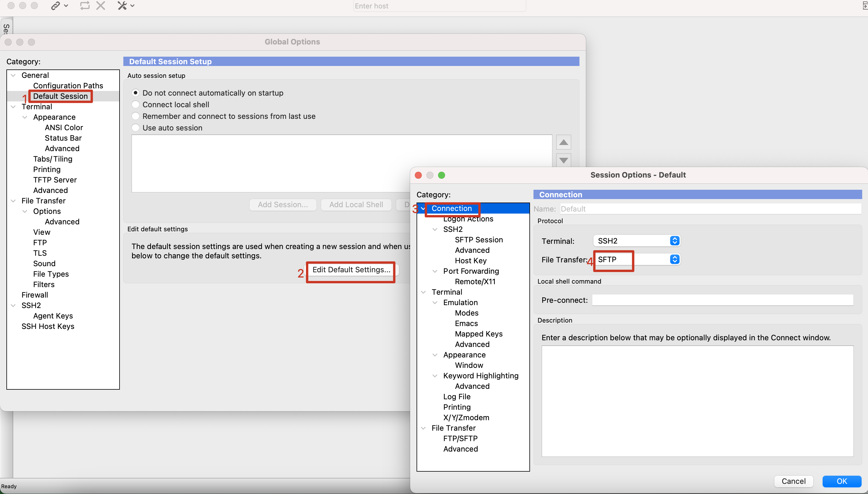Click the Pre-connect input field
Viewport: 868px width, 494px height.
pos(722,300)
